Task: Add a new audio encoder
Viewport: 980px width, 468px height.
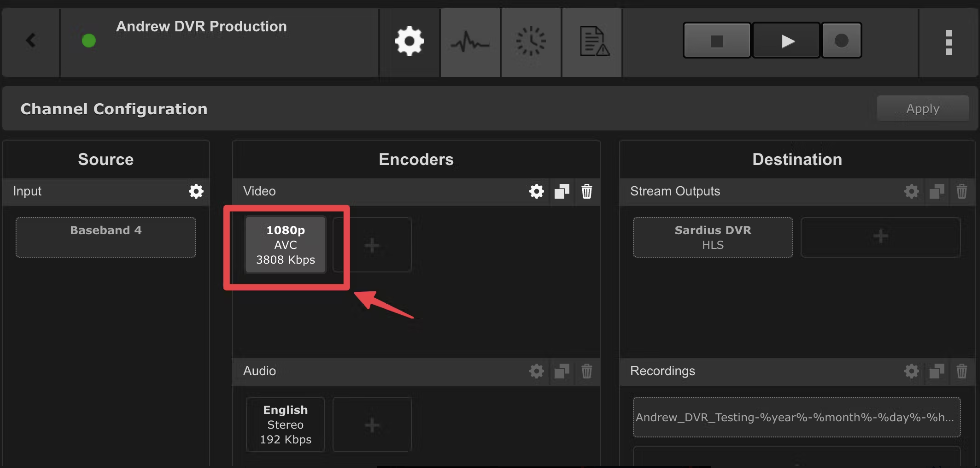Action: click(x=372, y=425)
